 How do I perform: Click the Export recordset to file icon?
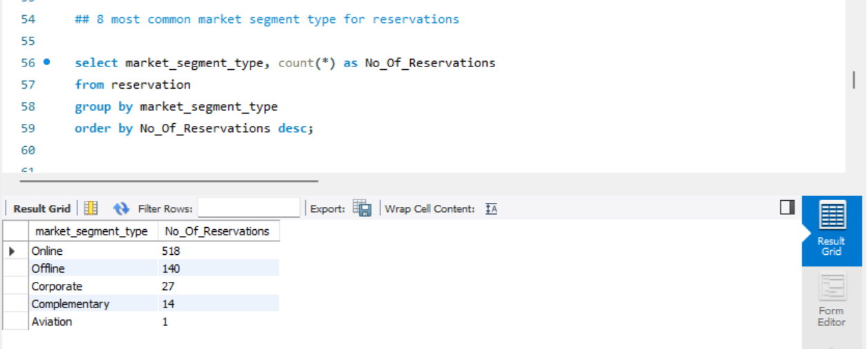coord(362,208)
